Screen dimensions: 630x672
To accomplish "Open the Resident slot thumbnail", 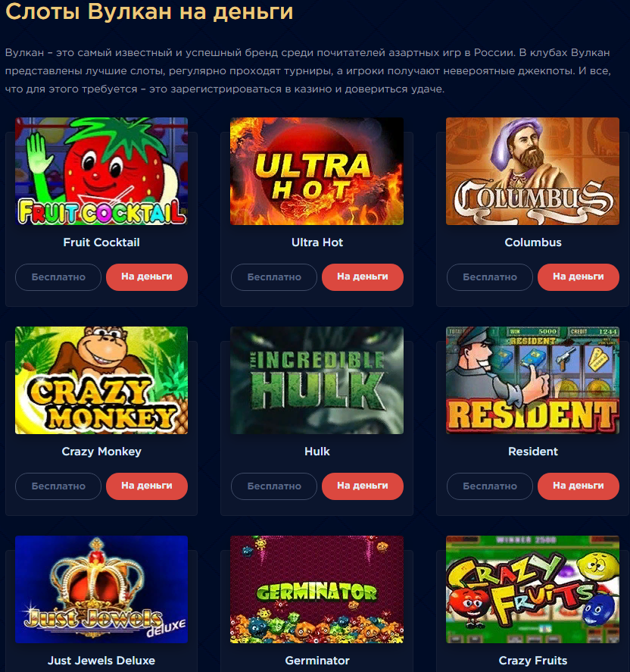I will 532,380.
